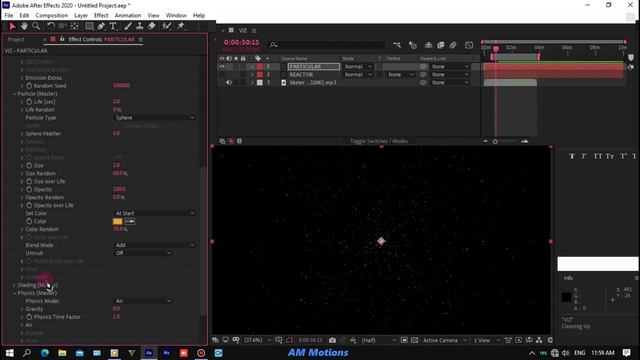The height and width of the screenshot is (360, 640).
Task: Select the Pan Behind anchor point tool
Action: pos(74,26)
